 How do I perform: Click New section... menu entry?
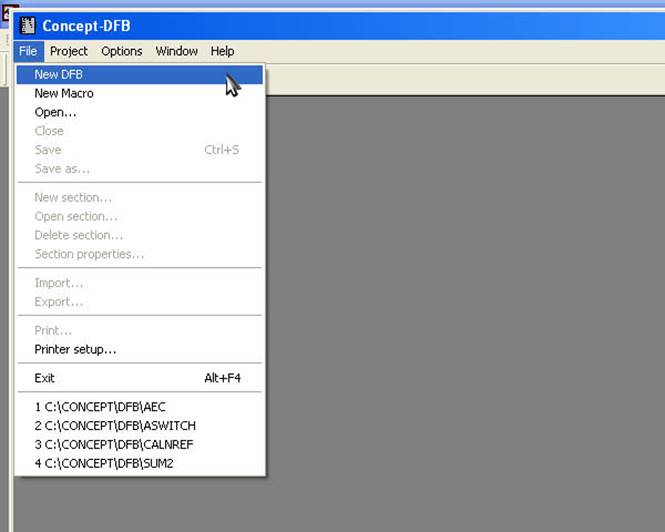(x=140, y=198)
